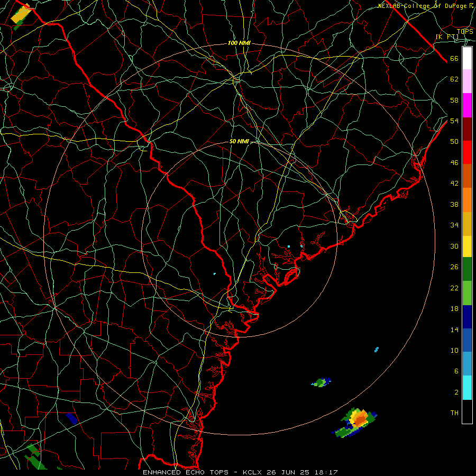476x476 pixels.
Task: Click the legend value '54'
Action: pyautogui.click(x=454, y=121)
